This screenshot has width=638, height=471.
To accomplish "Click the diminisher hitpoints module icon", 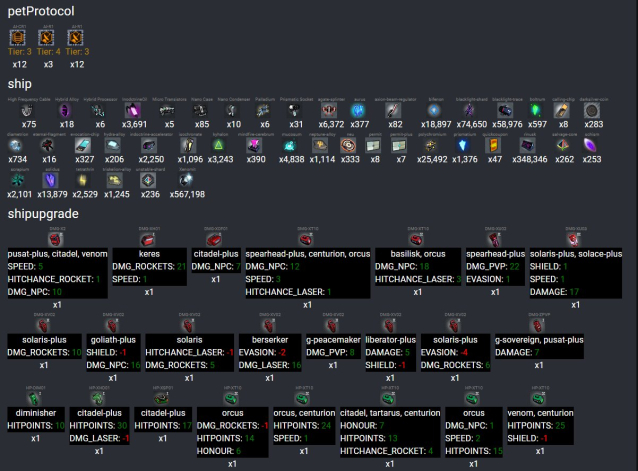I will pos(35,397).
